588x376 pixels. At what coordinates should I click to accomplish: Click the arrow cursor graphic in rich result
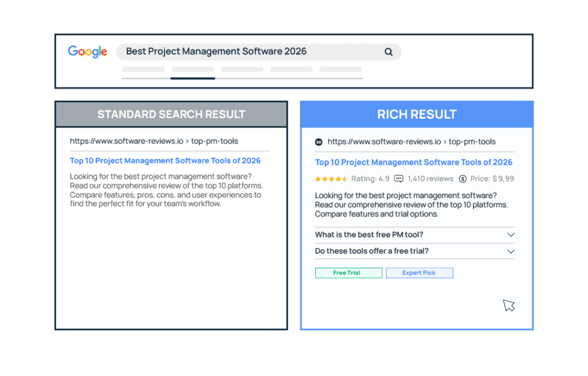(509, 305)
